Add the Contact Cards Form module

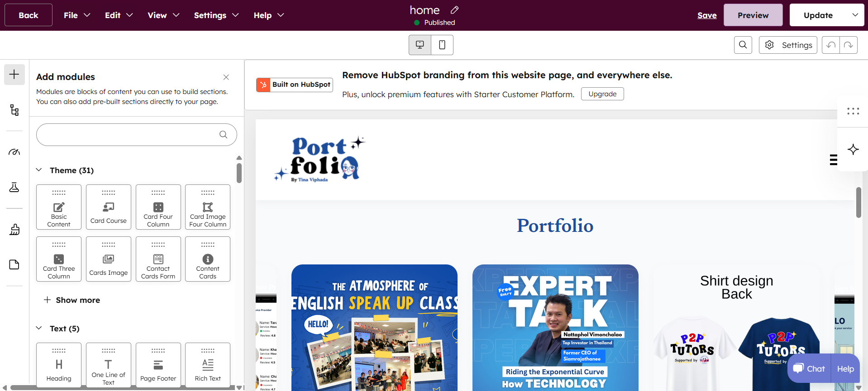pos(158,259)
